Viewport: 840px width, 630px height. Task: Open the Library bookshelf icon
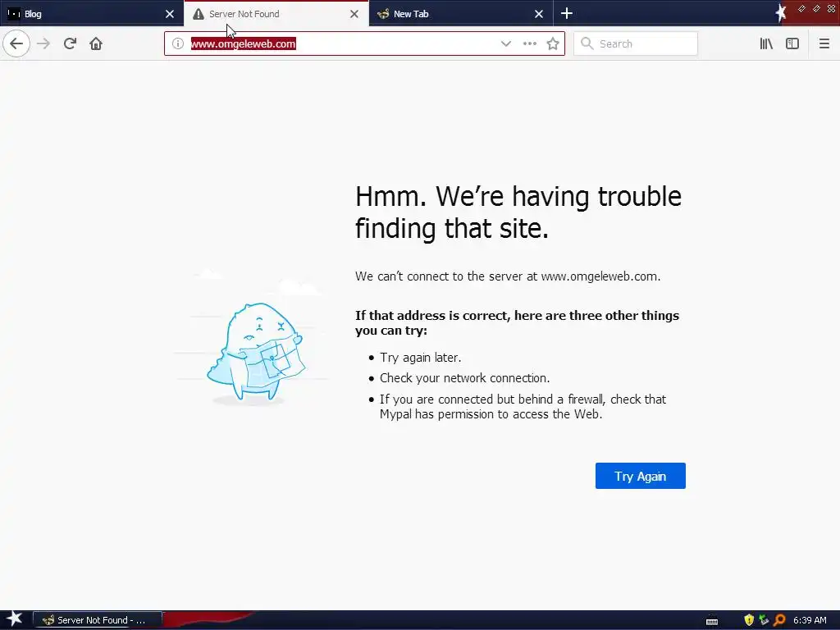tap(766, 44)
